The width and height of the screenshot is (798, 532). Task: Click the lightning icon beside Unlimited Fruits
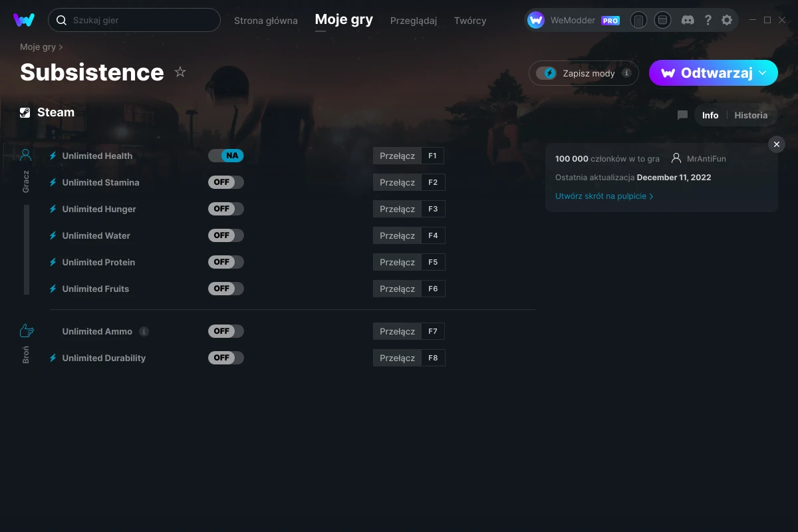pyautogui.click(x=53, y=289)
